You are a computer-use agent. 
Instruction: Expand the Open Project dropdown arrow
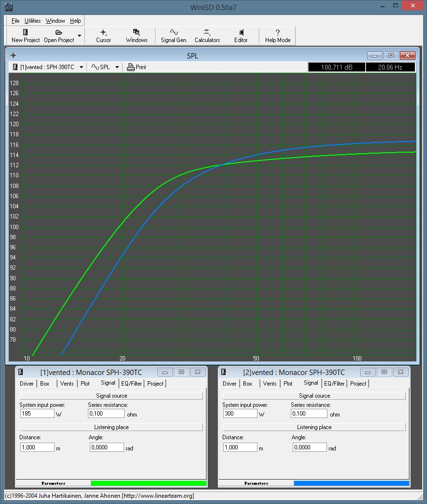point(79,36)
